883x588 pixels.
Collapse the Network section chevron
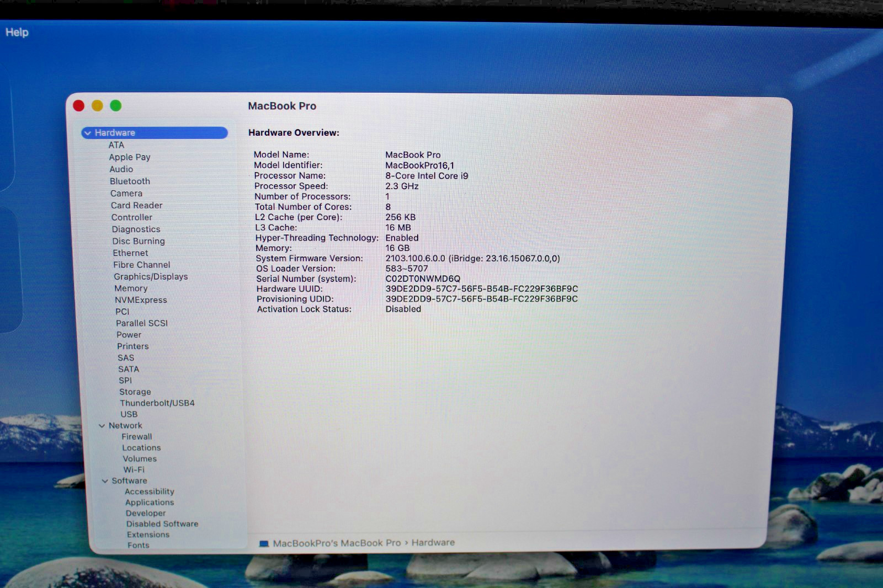102,426
